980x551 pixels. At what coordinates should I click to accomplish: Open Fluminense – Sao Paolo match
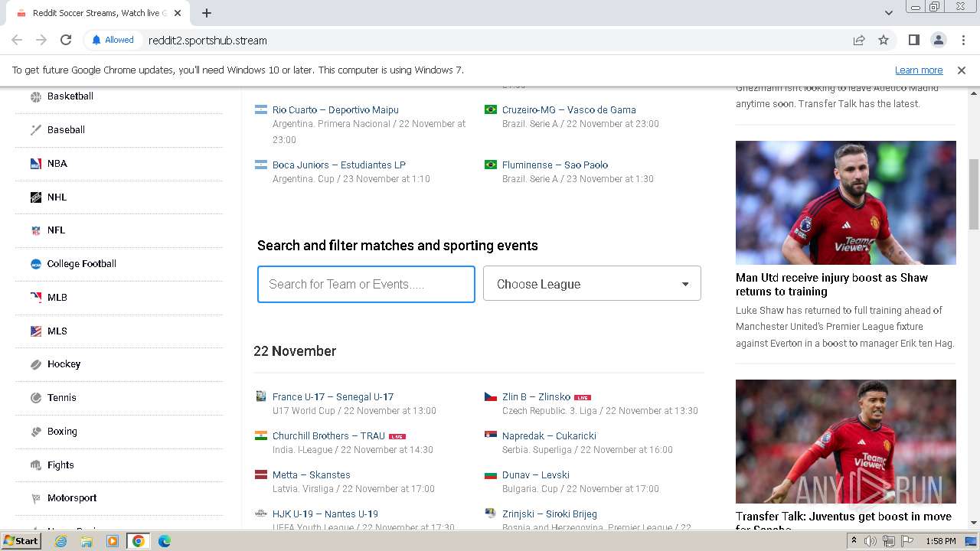[555, 165]
